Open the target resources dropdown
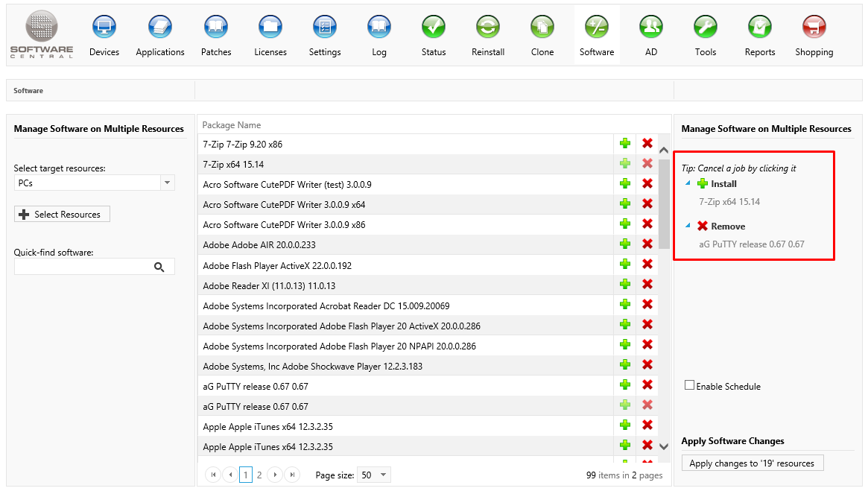868x494 pixels. [167, 183]
